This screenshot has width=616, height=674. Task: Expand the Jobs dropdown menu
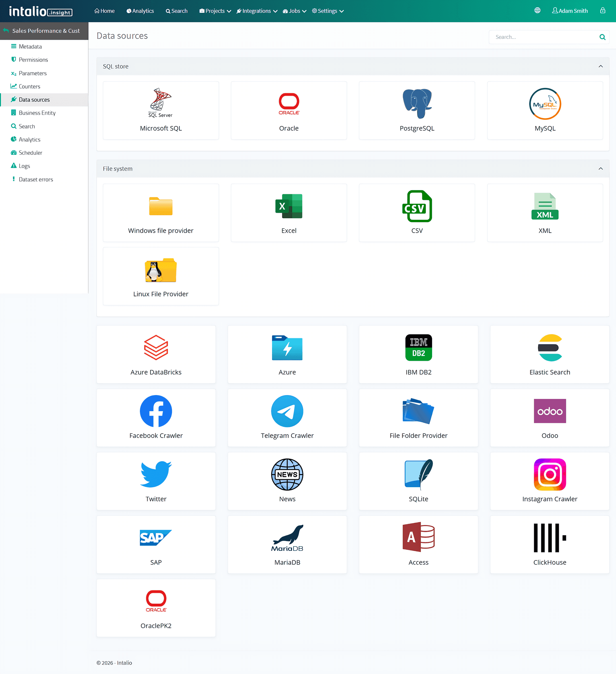(x=295, y=11)
